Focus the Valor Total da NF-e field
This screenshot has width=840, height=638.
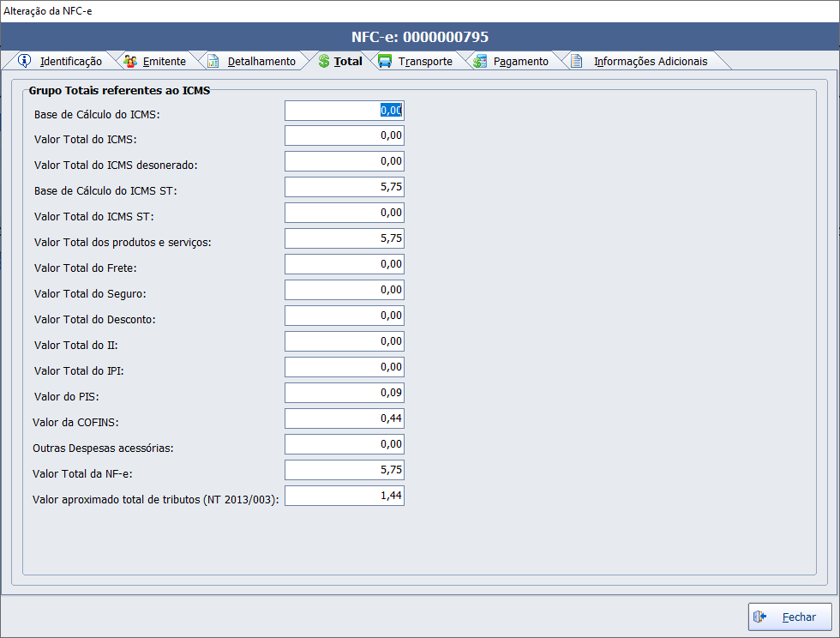(344, 470)
